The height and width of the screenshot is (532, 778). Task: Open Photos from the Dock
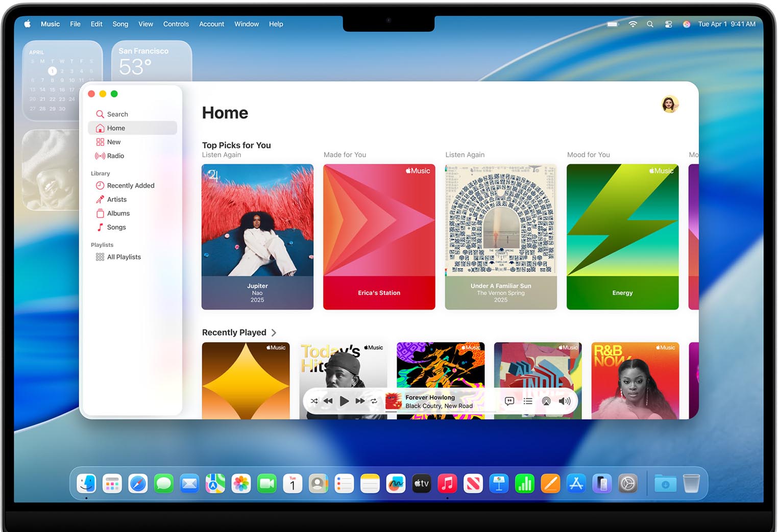click(x=241, y=483)
